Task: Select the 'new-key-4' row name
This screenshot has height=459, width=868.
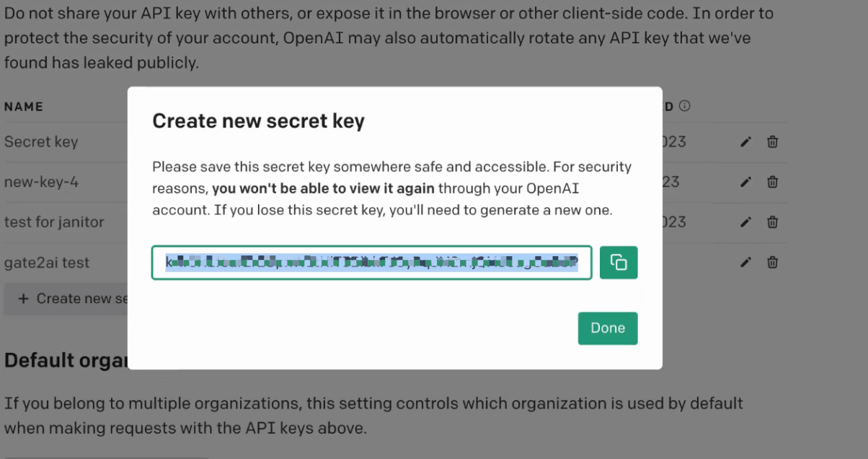Action: point(41,182)
